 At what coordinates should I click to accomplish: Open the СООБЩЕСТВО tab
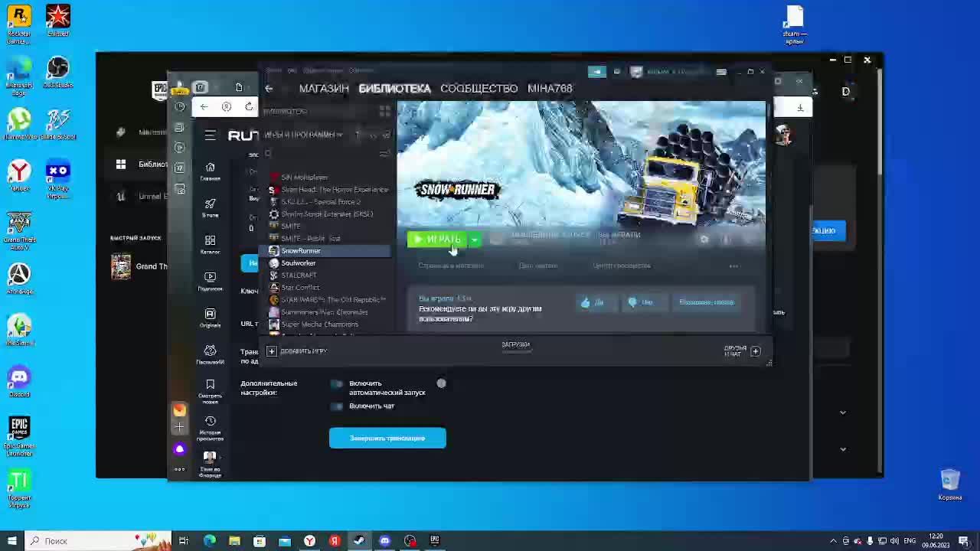point(479,88)
